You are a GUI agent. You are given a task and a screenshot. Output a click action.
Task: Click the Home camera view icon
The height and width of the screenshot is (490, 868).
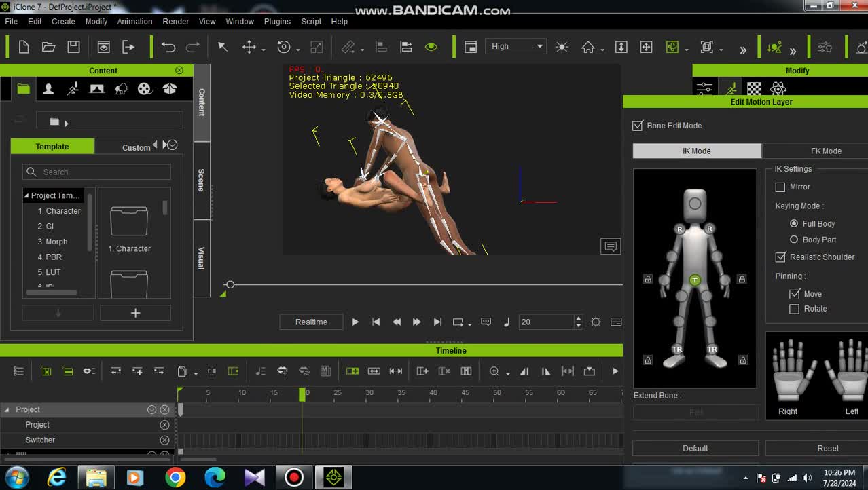coord(588,47)
